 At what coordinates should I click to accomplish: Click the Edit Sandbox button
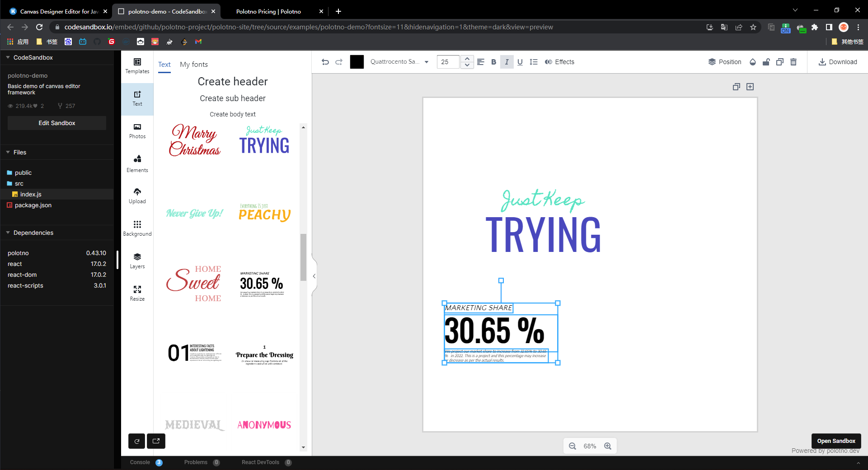tap(57, 123)
